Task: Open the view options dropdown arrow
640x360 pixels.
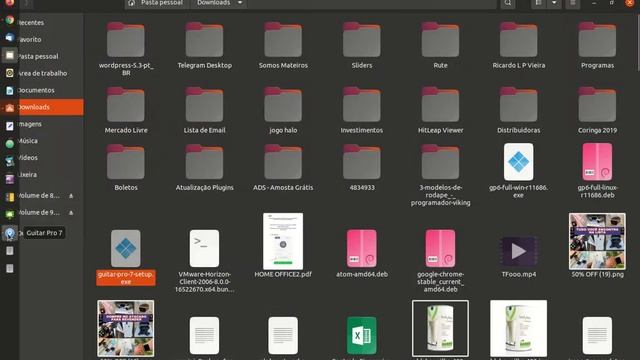Action: (x=554, y=3)
